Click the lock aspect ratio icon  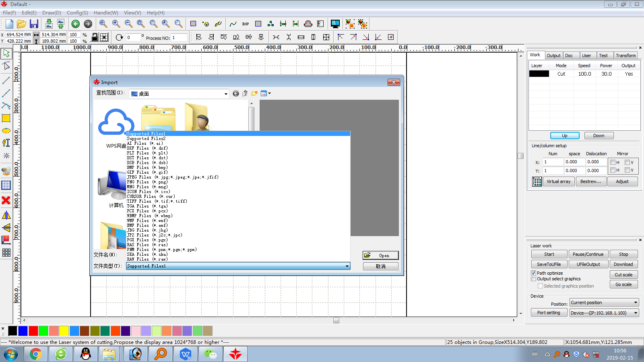point(95,37)
